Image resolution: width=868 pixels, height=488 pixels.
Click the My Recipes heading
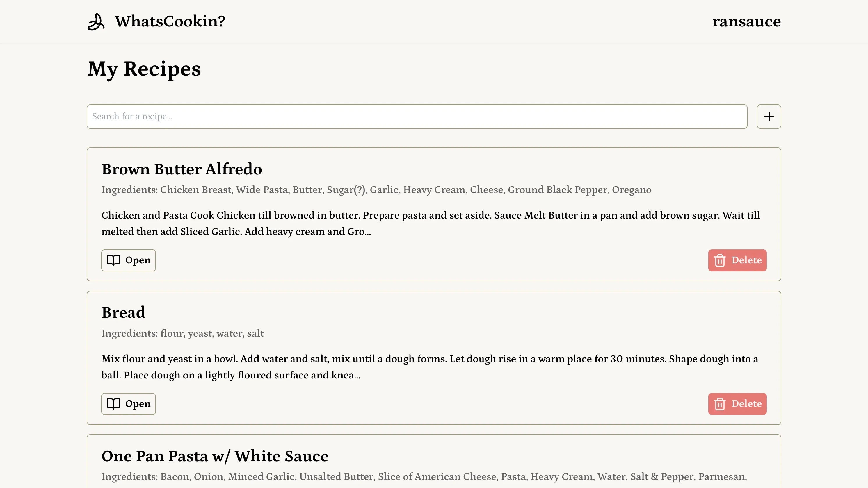click(x=144, y=69)
